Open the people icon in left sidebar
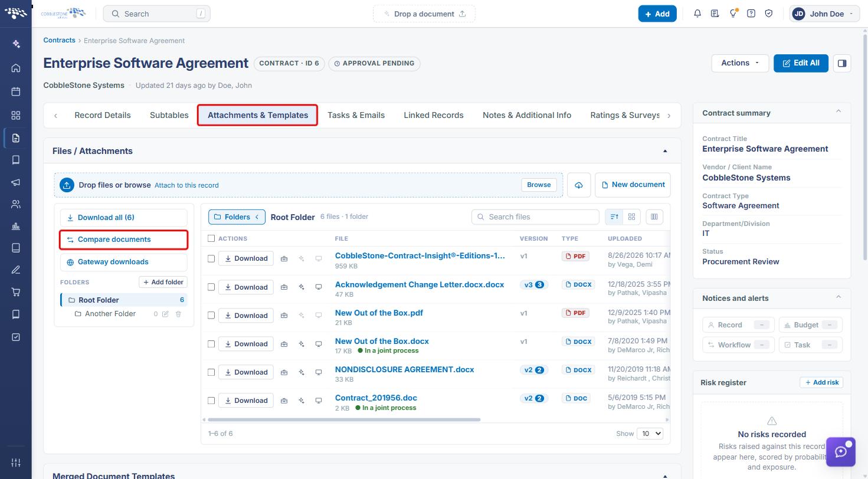 (x=16, y=204)
